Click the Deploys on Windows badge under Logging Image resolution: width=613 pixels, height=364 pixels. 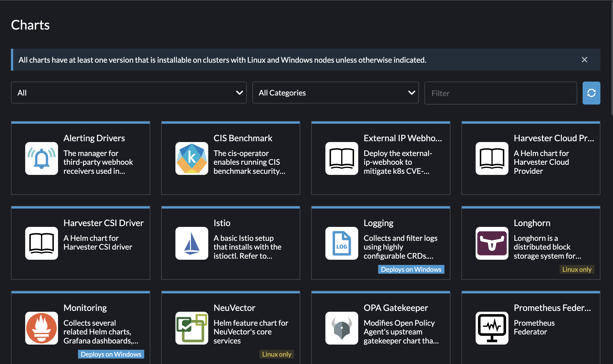point(411,269)
